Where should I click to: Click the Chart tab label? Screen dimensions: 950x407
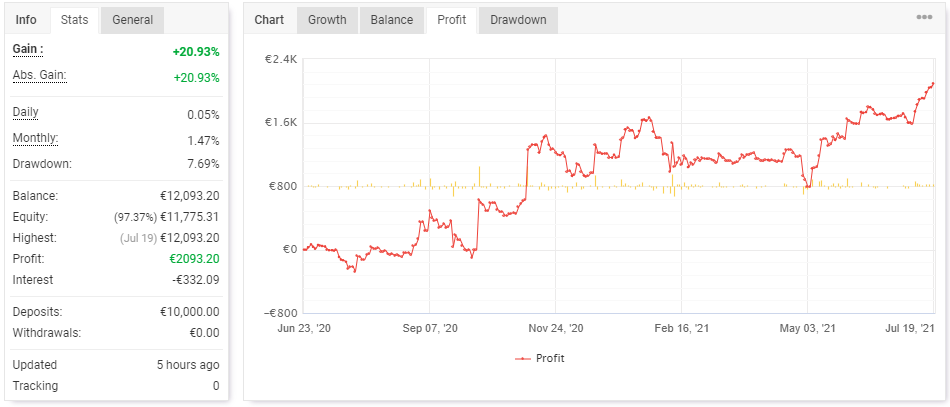[269, 20]
